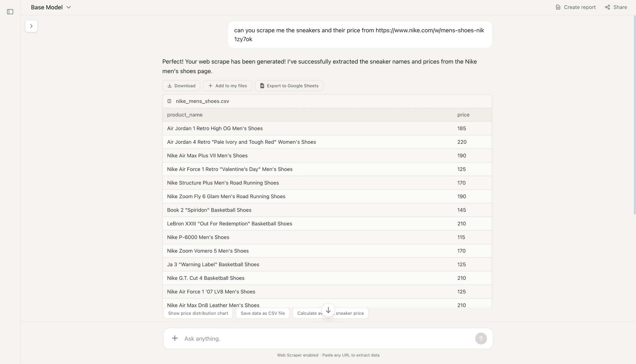Open the Base Model dropdown
Image resolution: width=636 pixels, height=364 pixels.
[51, 7]
